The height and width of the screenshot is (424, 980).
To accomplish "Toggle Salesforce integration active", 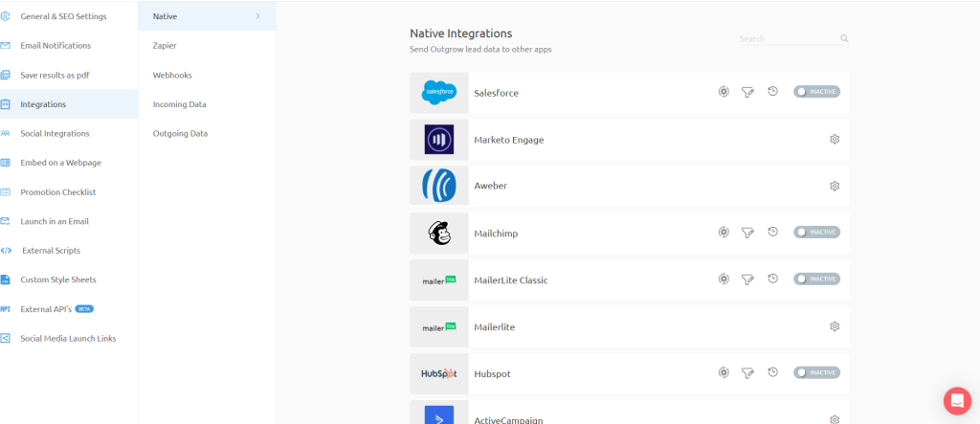I will coord(817,91).
